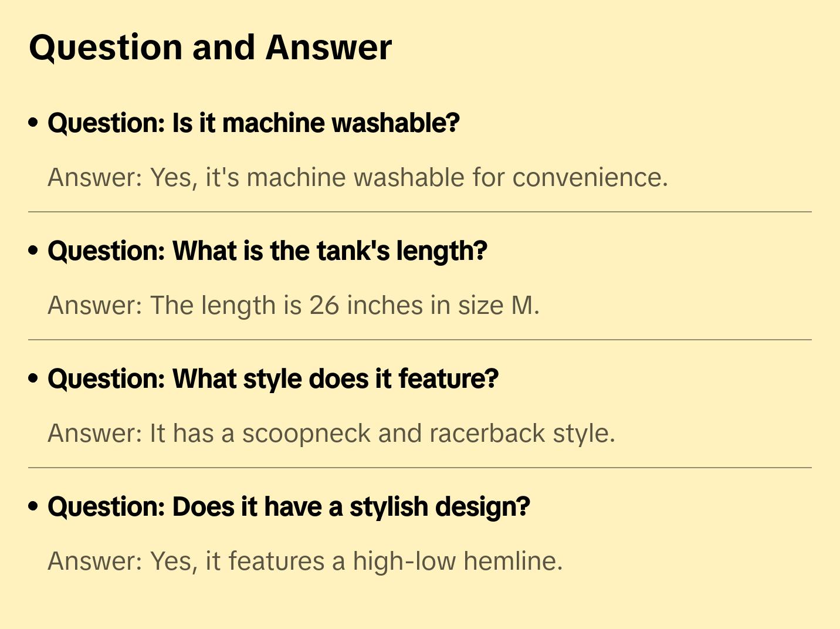The height and width of the screenshot is (629, 840).
Task: Click the scoopneck and racerback style answer
Action: 331,433
